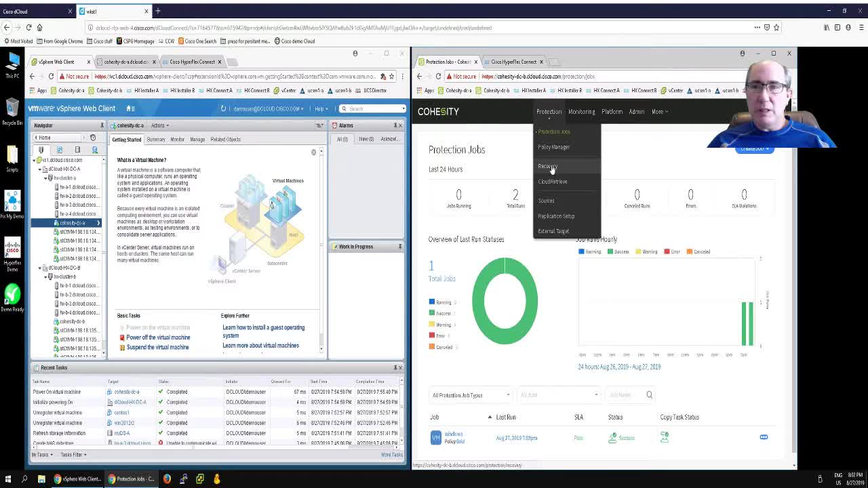Select cohesity-dc-a VM in navigator tree
868x488 pixels.
73,223
